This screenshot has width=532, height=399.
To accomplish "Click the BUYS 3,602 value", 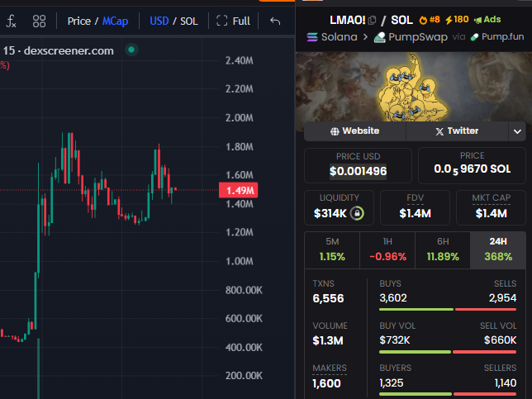I will point(393,298).
